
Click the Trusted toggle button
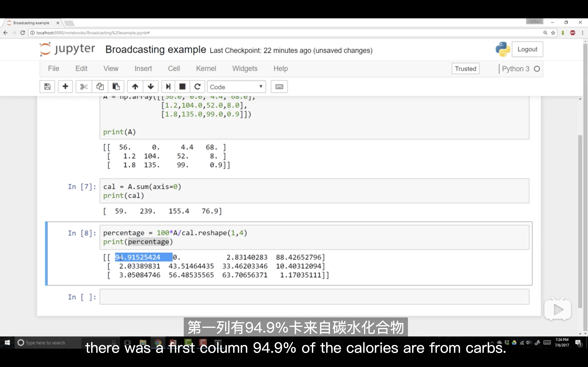465,69
